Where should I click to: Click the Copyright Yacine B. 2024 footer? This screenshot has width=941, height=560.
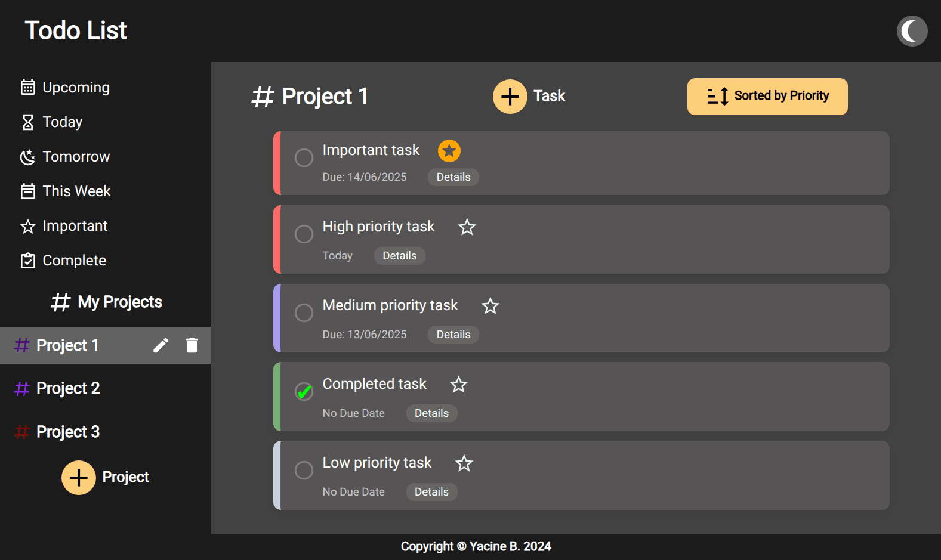[x=476, y=546]
